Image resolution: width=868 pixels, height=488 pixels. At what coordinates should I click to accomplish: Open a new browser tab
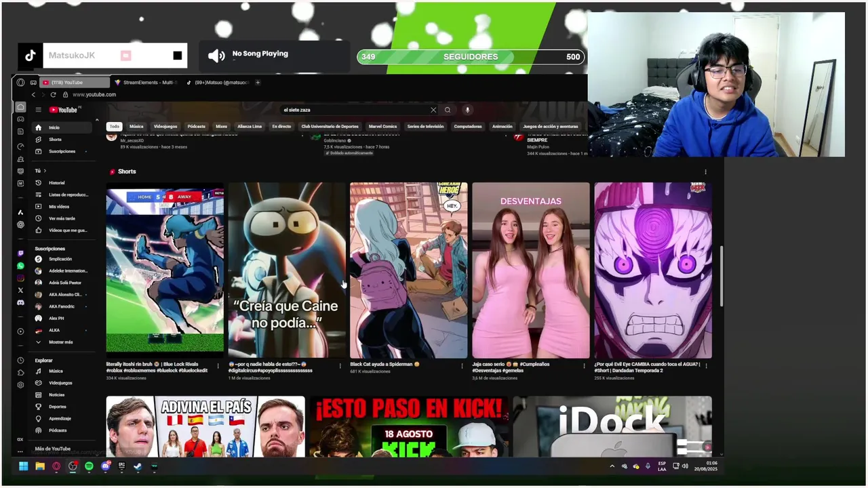pos(258,83)
